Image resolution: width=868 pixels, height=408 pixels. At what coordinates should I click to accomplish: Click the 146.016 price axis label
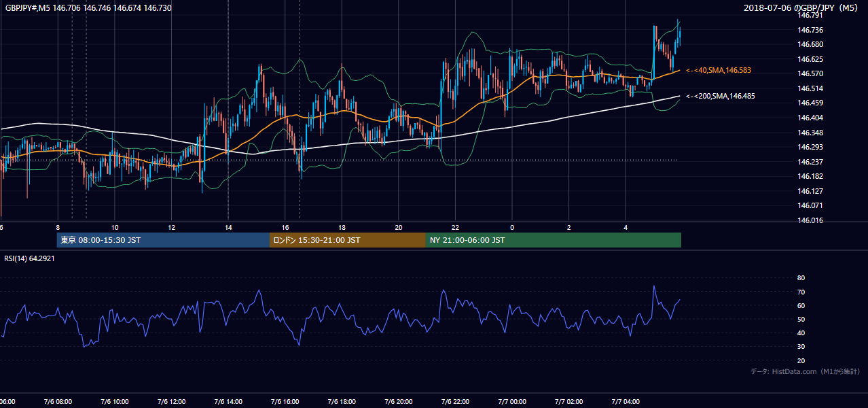[x=810, y=220]
